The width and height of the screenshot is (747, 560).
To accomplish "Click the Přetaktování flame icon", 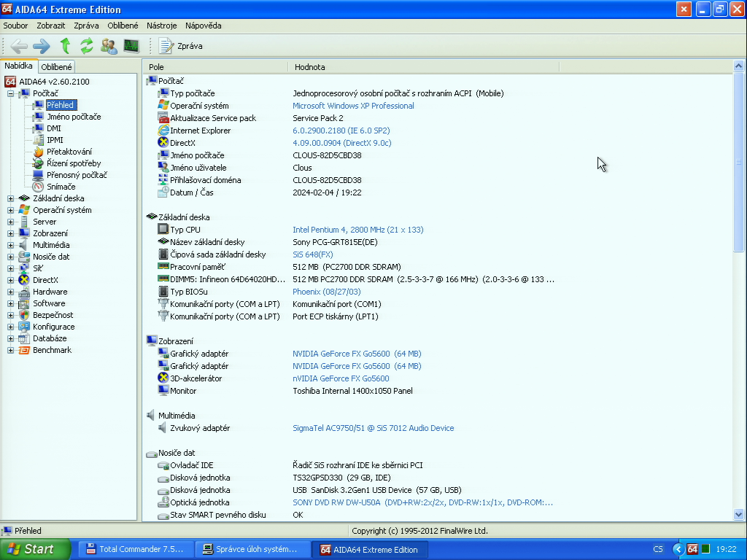I will pyautogui.click(x=38, y=152).
